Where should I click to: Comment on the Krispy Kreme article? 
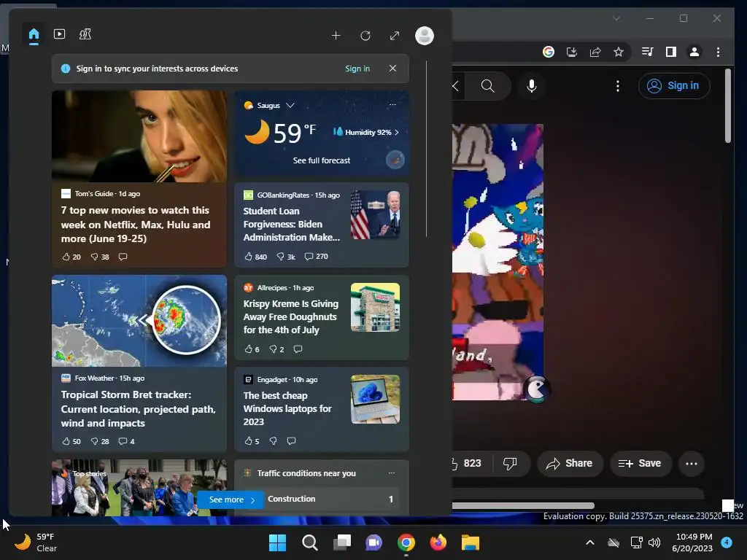[x=298, y=349]
